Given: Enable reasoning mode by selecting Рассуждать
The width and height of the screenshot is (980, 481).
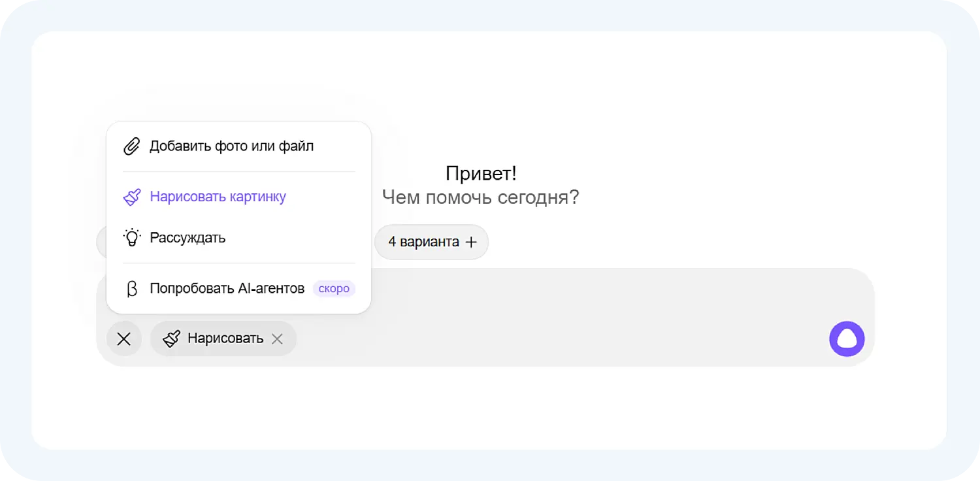Looking at the screenshot, I should point(188,237).
